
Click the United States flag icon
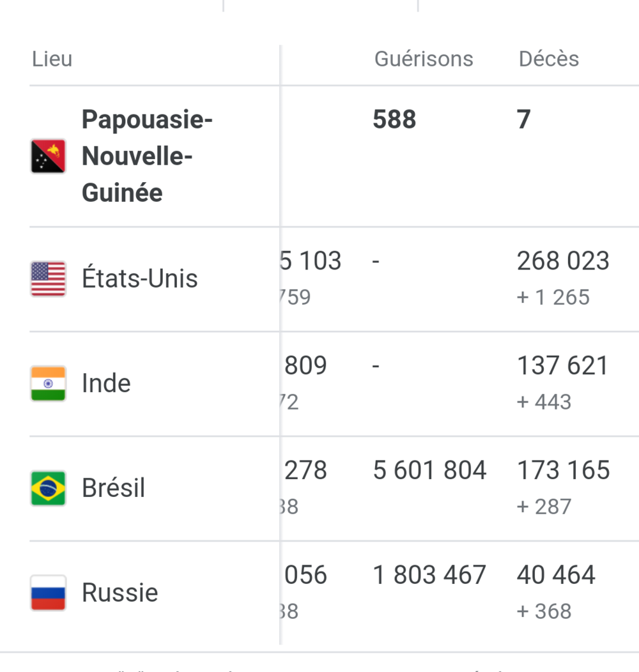coord(48,279)
